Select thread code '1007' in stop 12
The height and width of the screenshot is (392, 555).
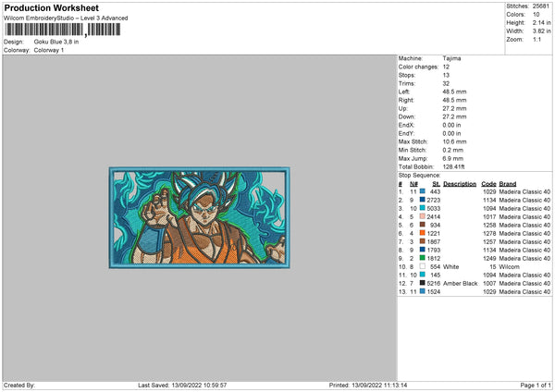click(x=489, y=284)
